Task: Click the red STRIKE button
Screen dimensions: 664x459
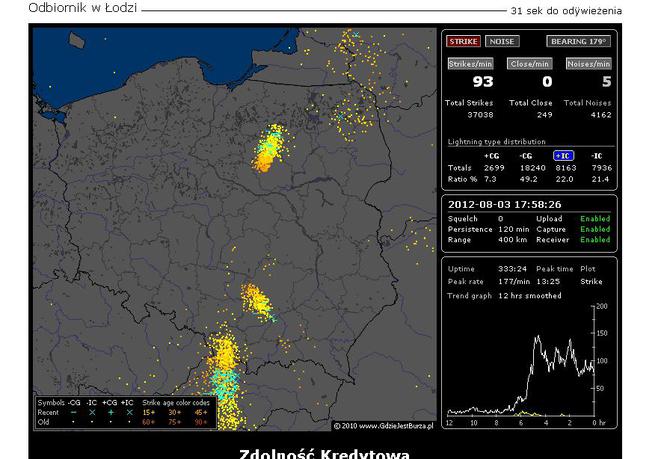Action: (463, 41)
